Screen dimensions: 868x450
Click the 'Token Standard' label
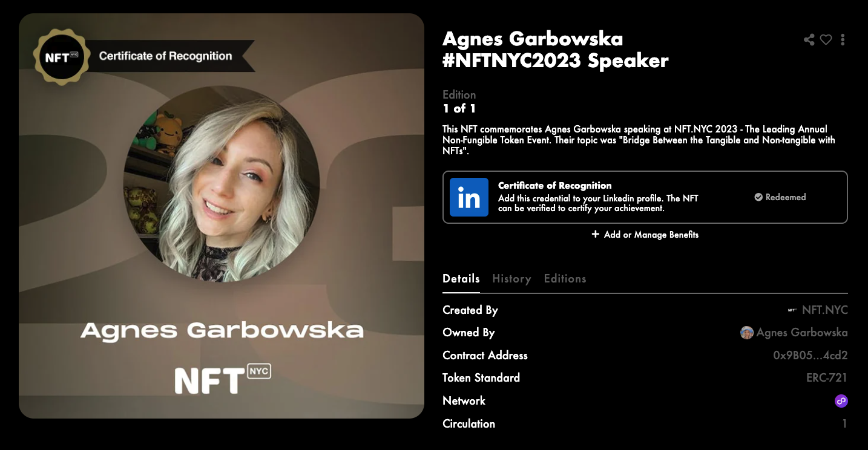pyautogui.click(x=481, y=378)
